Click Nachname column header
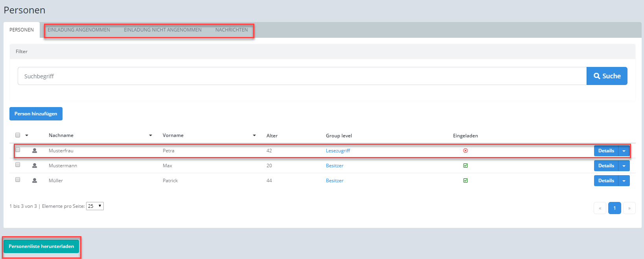Screen dimensions: 644x259 coord(61,135)
